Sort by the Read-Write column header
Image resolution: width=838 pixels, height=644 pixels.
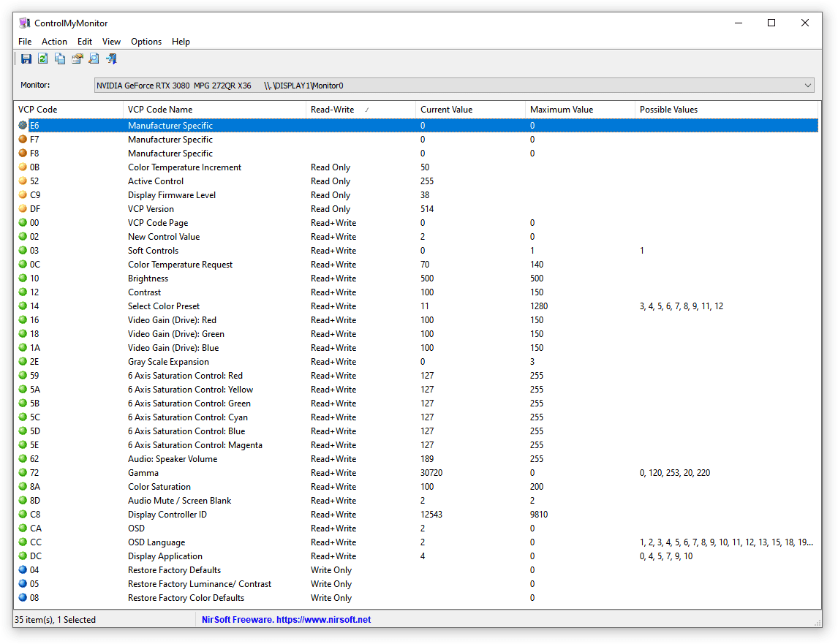click(x=333, y=110)
